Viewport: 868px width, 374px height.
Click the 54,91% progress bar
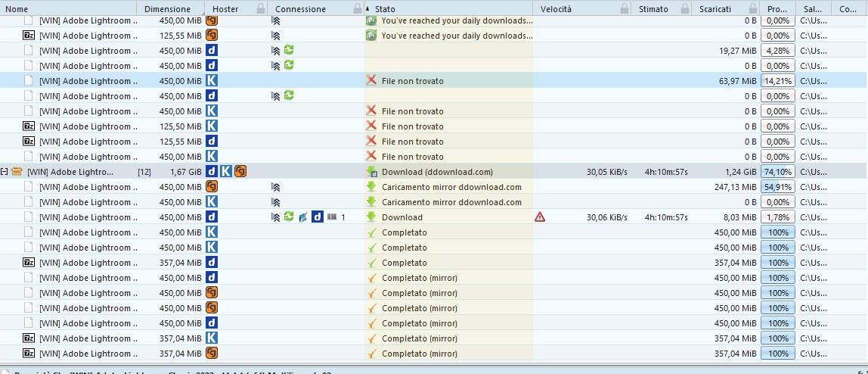pos(778,187)
